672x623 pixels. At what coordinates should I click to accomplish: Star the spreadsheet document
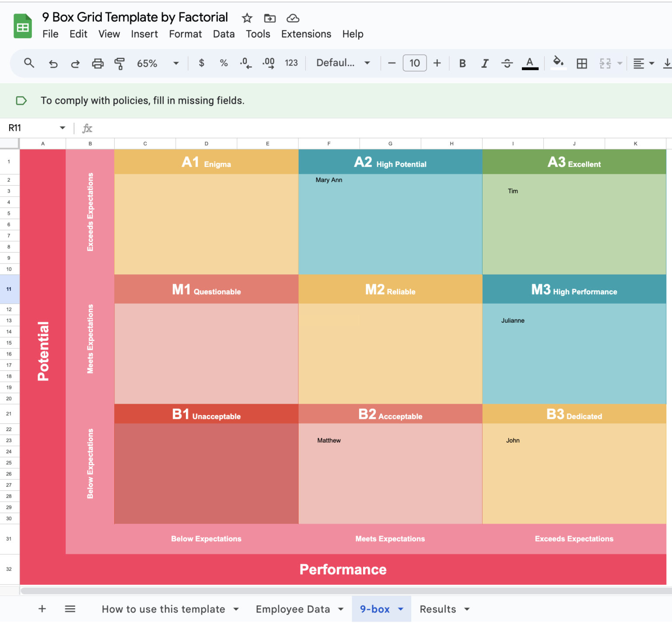[x=247, y=18]
